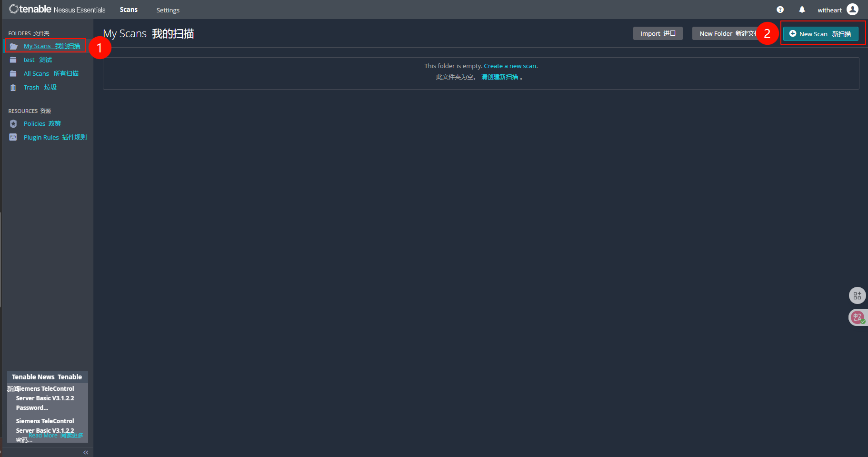Click the Trash bin icon
This screenshot has width=868, height=457.
coord(13,88)
